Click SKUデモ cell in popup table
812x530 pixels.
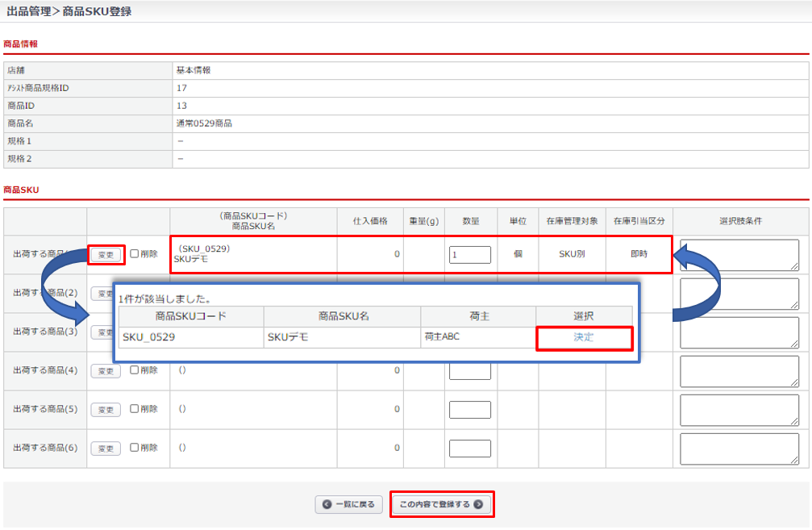coord(343,337)
